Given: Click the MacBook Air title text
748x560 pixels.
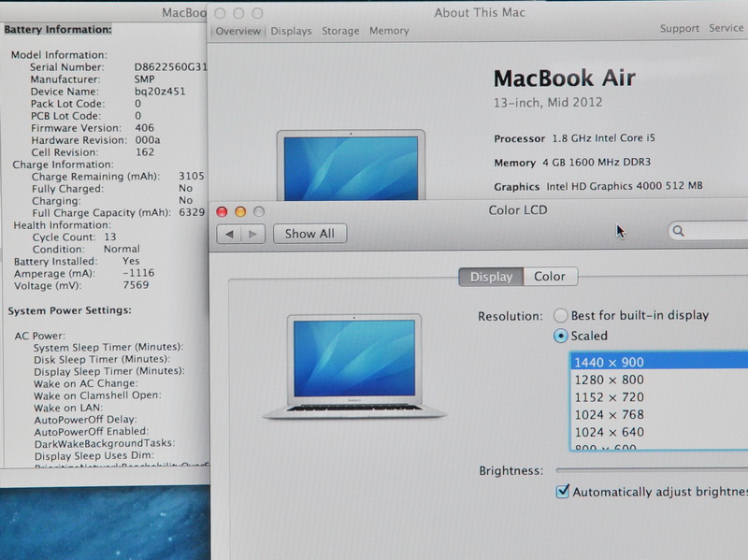Looking at the screenshot, I should (x=565, y=79).
